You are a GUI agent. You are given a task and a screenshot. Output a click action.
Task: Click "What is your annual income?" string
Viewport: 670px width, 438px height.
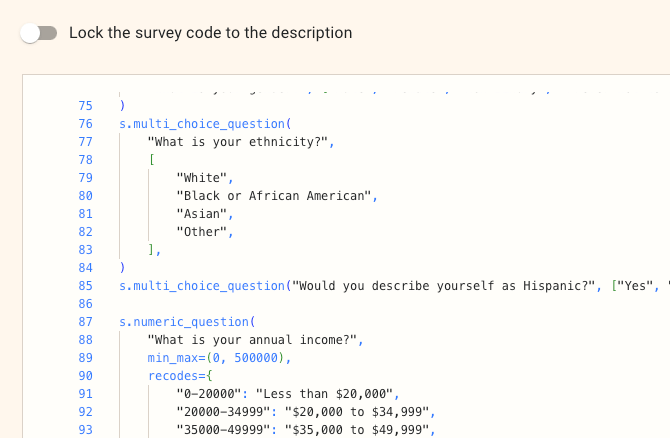point(253,340)
